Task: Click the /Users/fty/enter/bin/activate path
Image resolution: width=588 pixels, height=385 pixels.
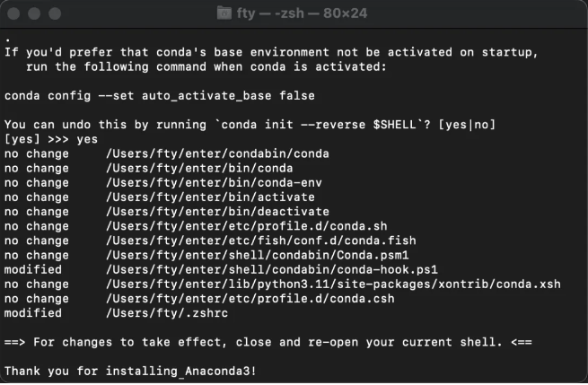Action: [x=210, y=197]
